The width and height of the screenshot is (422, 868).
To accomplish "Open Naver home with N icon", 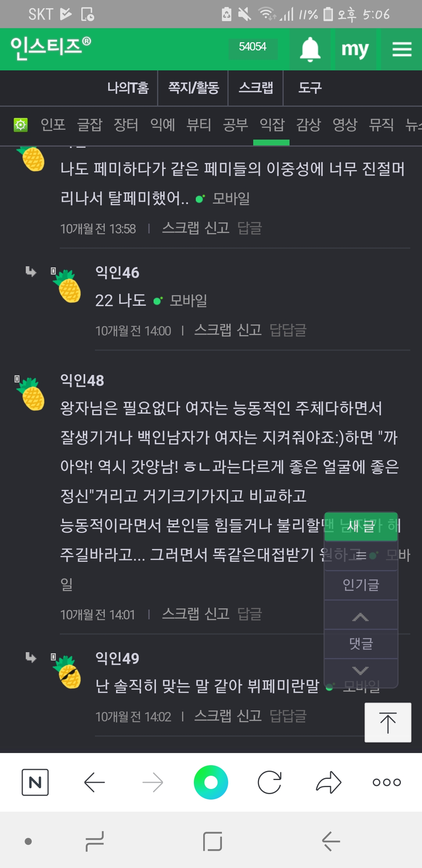I will coord(35,782).
